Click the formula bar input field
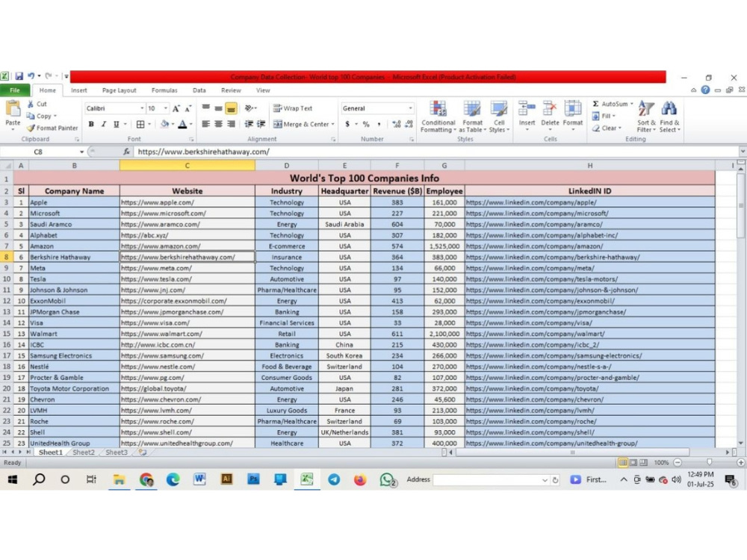Viewport: 747px width, 560px height. click(436, 152)
